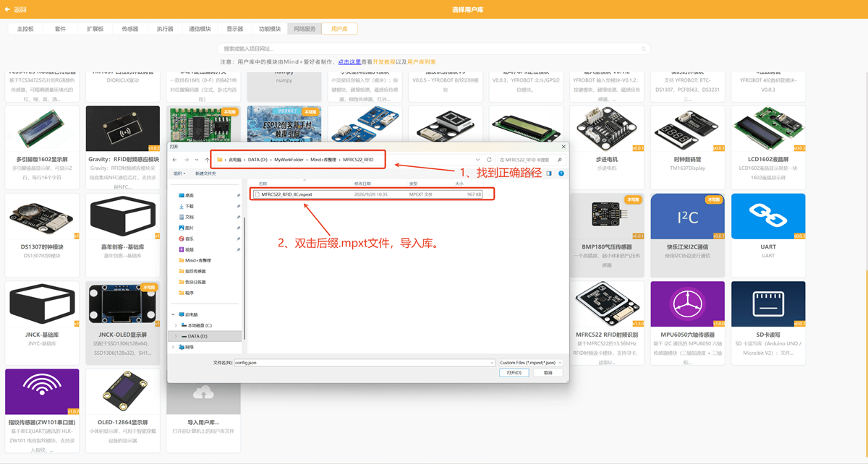This screenshot has width=868, height=464.
Task: Select the BMP180气压传感器 card
Action: tap(607, 233)
